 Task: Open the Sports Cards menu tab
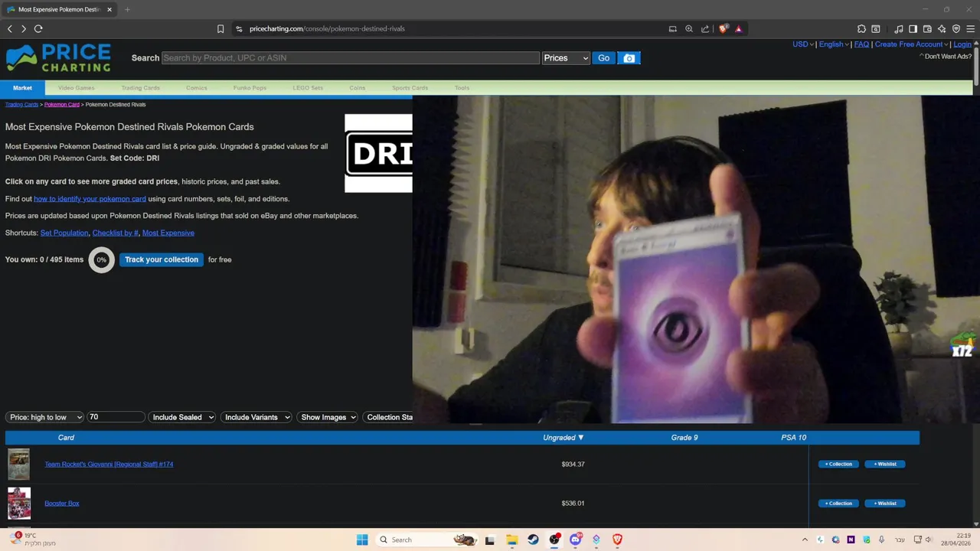pos(410,88)
